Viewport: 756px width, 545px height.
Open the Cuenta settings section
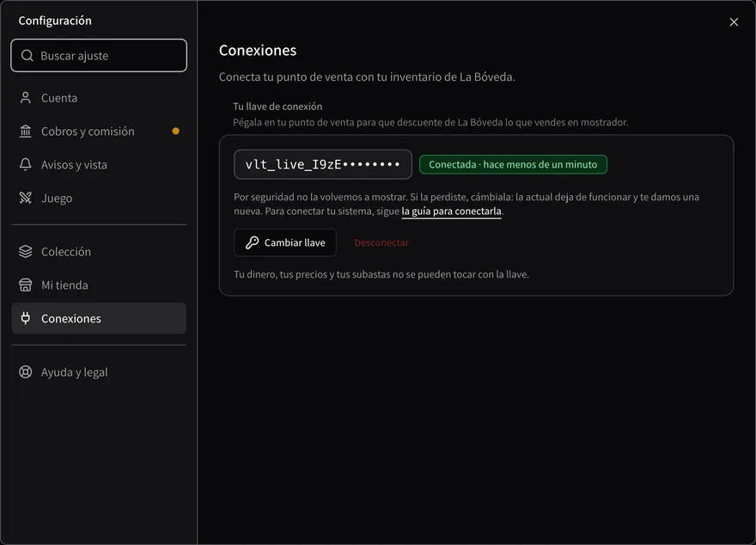99,98
